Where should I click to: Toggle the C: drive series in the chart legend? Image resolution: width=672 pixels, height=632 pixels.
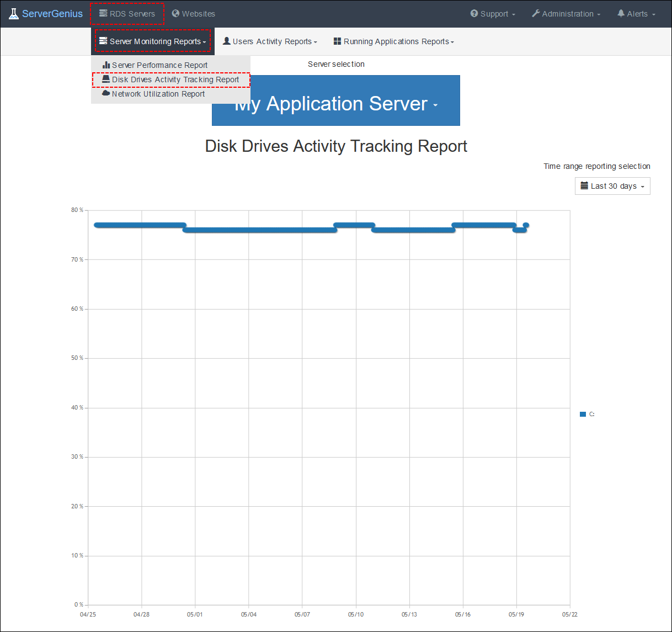[x=586, y=414]
